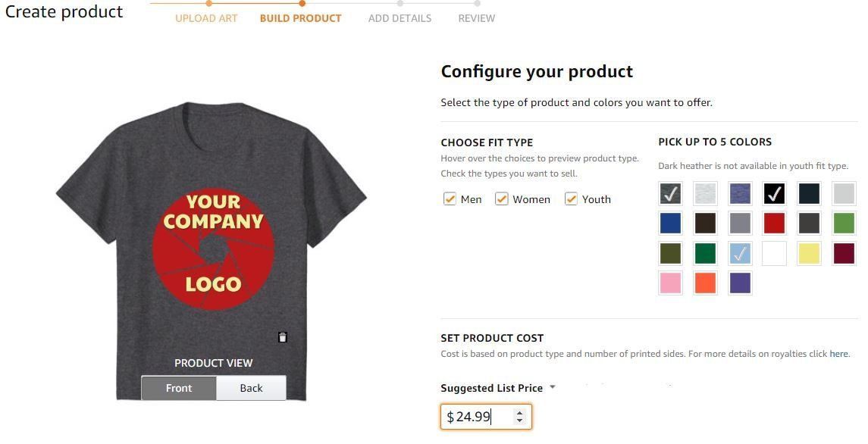Jump to the Review step

point(476,18)
